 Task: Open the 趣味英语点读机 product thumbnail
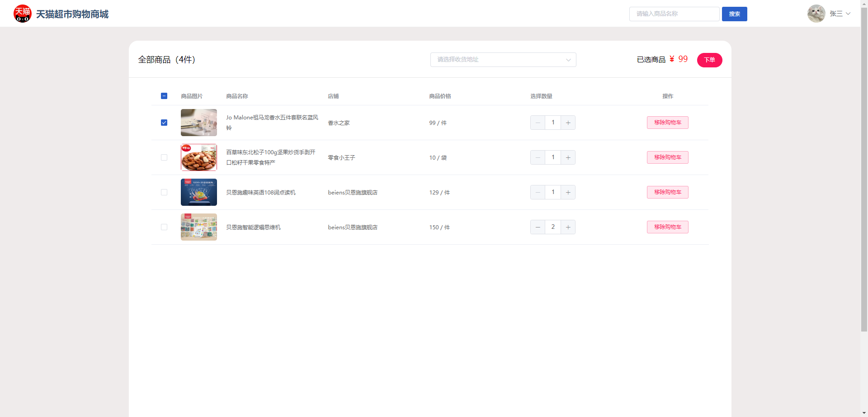(199, 192)
